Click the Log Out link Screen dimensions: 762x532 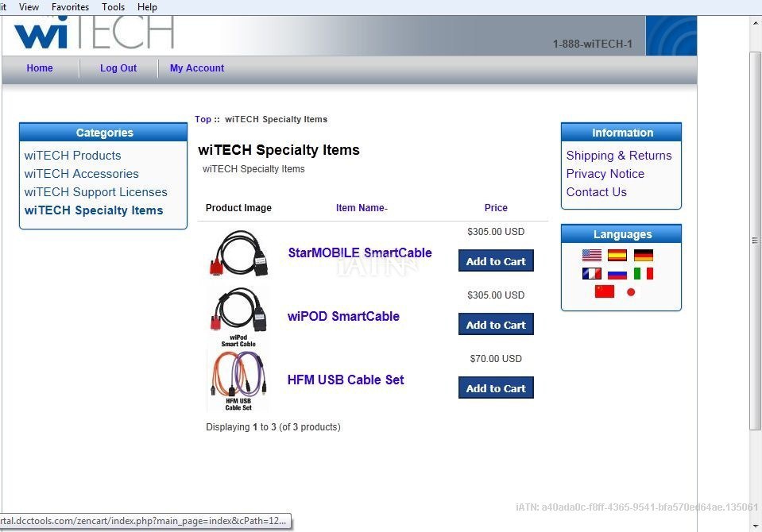[x=118, y=68]
